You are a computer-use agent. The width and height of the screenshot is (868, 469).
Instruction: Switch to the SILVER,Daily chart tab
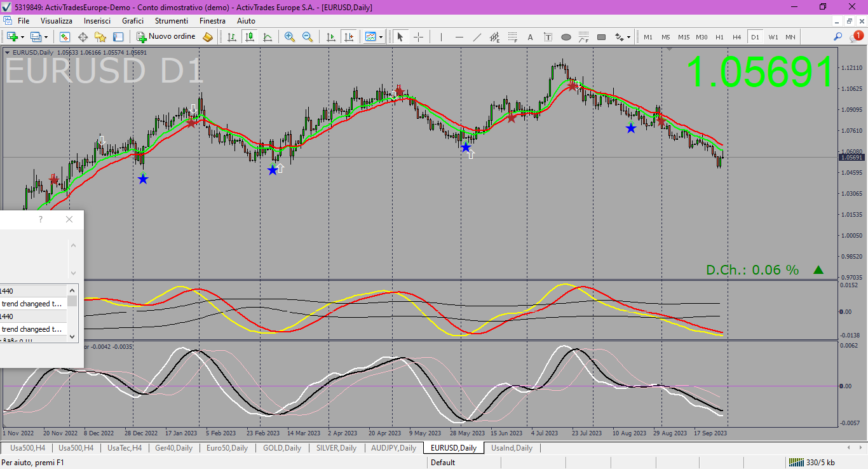point(336,448)
